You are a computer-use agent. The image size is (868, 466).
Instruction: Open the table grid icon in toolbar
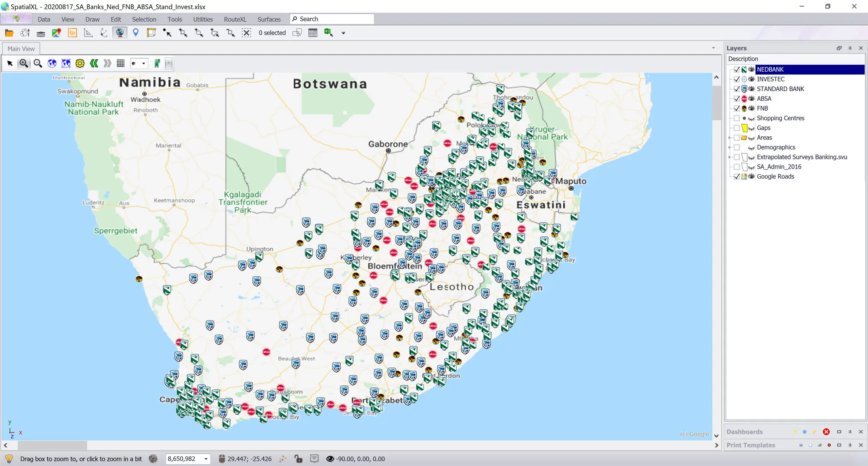[x=313, y=33]
